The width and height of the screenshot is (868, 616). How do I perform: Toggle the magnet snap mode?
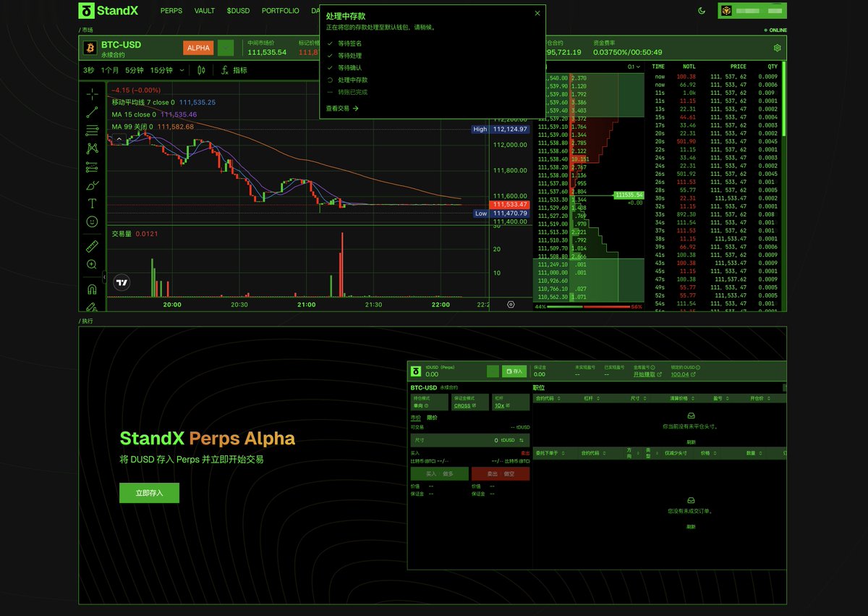(92, 289)
